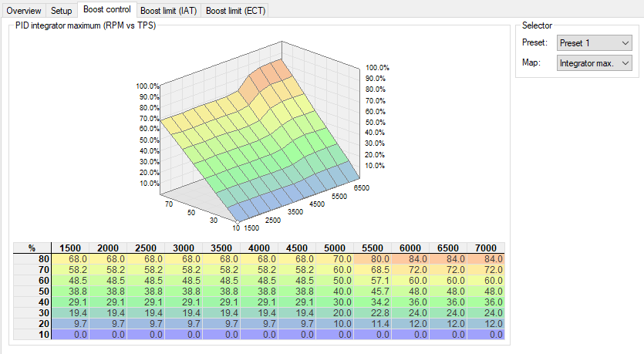
Task: Switch to the Overview tab
Action: click(x=24, y=11)
